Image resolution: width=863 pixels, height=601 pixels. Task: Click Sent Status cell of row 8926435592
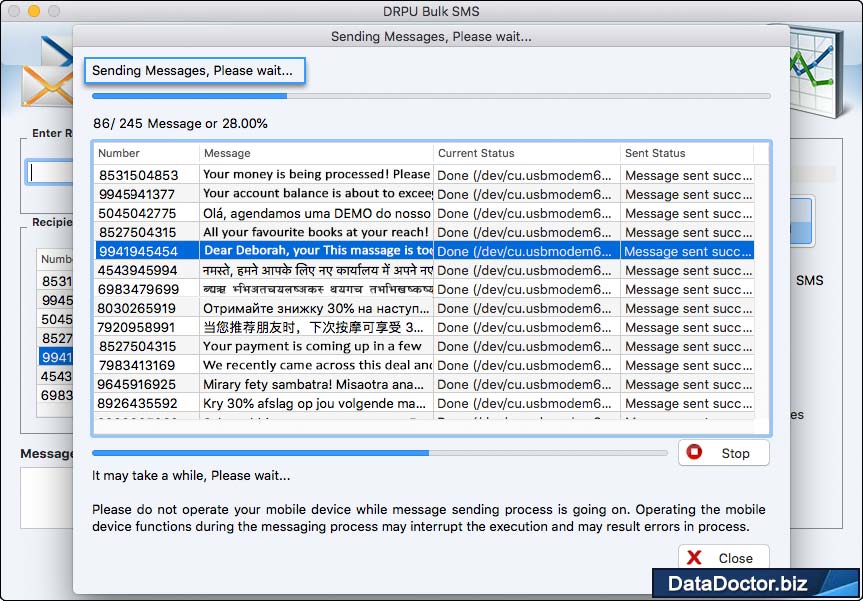coord(688,403)
